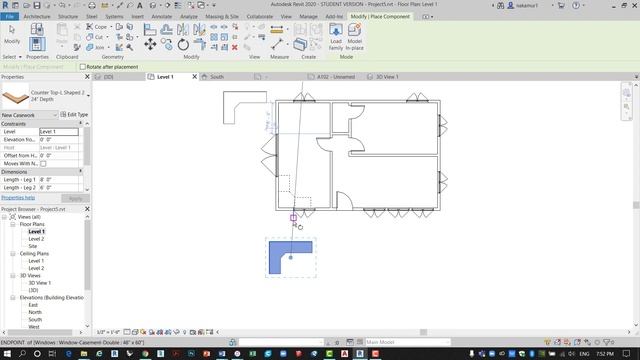The image size is (640, 360).
Task: Select the Move tool in Modify panel
Action: click(150, 44)
